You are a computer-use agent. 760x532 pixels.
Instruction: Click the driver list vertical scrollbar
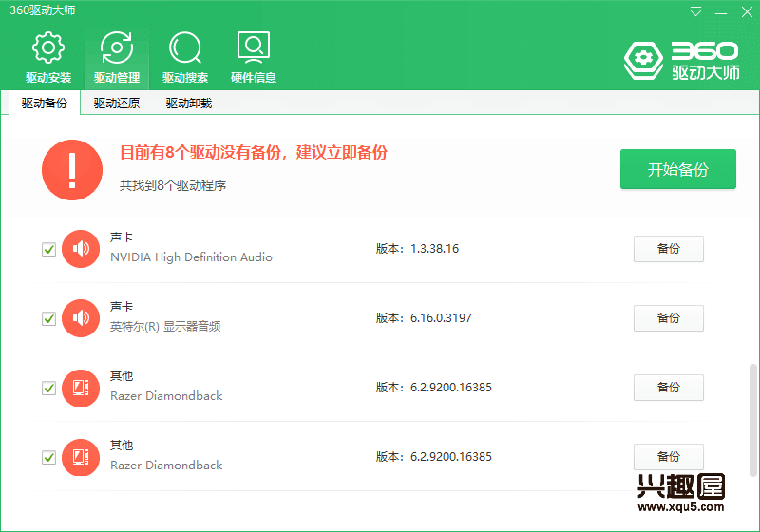[x=753, y=420]
